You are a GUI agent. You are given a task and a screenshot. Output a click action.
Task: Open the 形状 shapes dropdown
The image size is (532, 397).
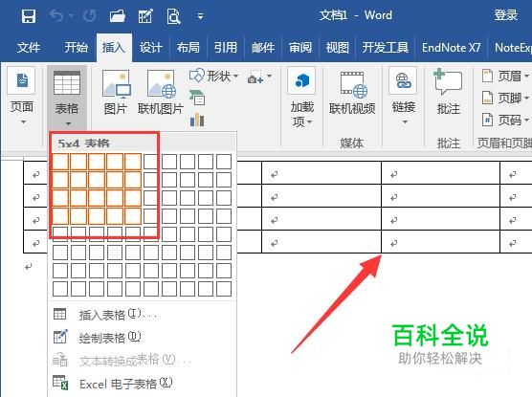(213, 76)
